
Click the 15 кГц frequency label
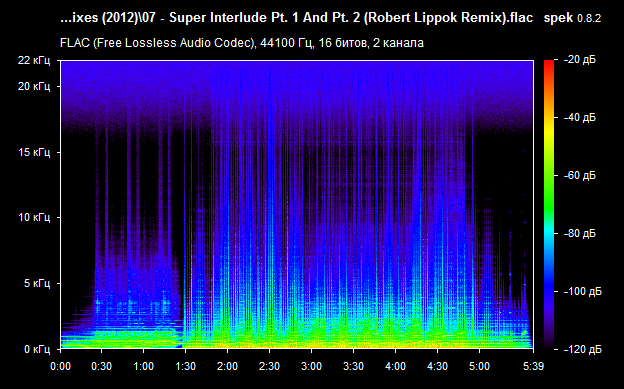(34, 152)
